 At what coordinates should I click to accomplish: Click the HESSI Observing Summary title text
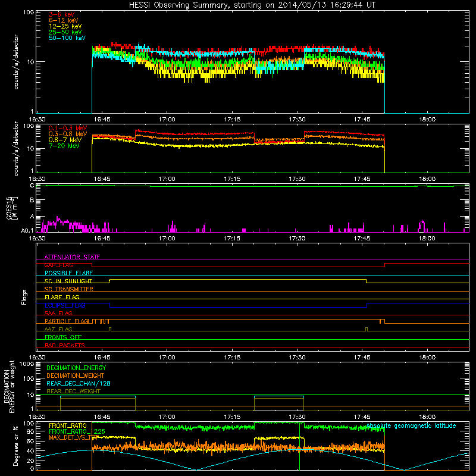pos(252,5)
